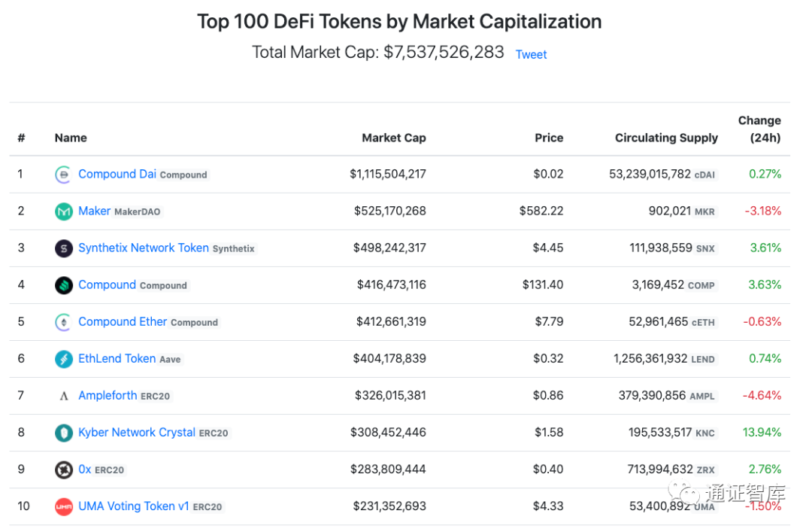812x529 pixels.
Task: Open the Tweet link
Action: click(x=531, y=54)
